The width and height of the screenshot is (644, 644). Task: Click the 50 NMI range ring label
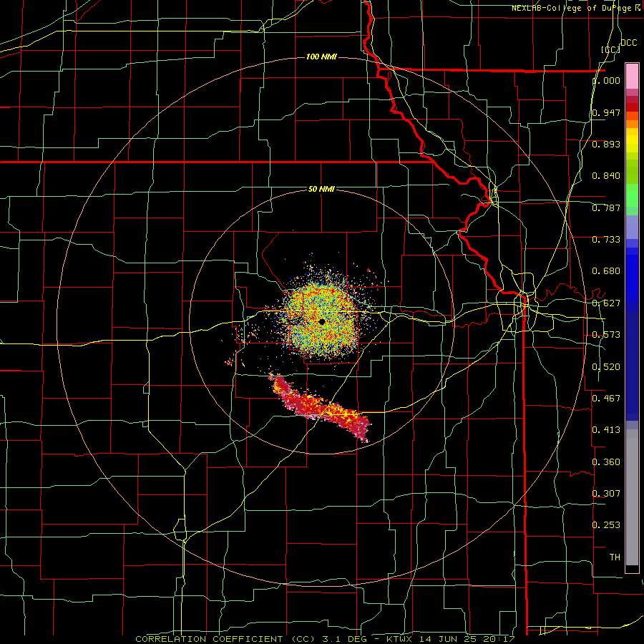click(x=321, y=189)
